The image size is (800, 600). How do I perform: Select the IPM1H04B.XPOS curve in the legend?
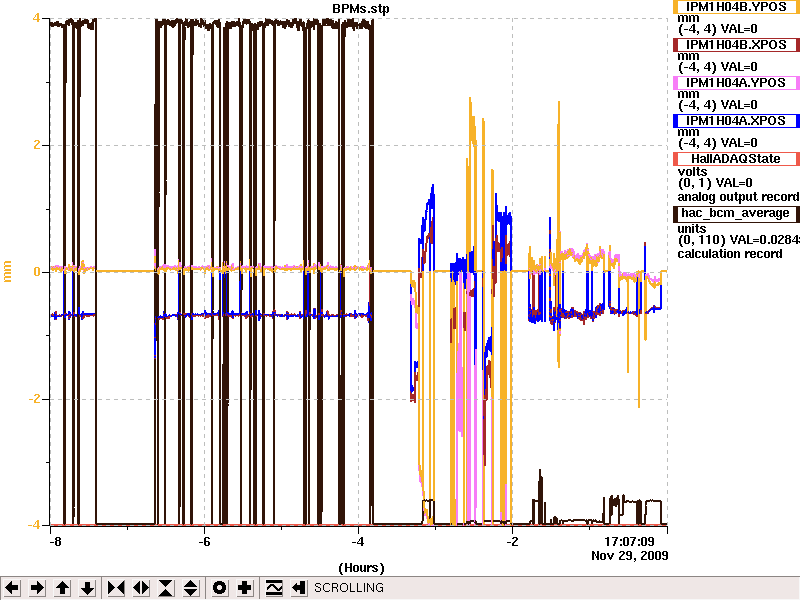coord(736,45)
